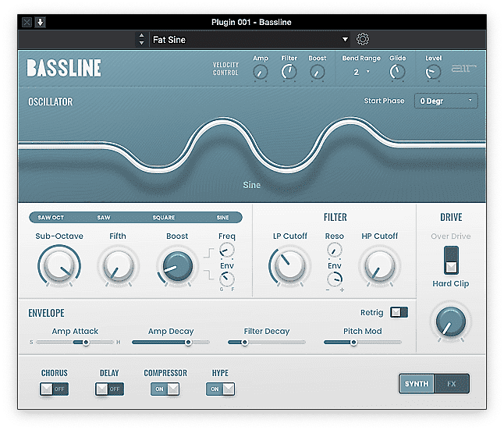Switch to the SYNTH page
This screenshot has height=430, width=504.
(x=417, y=384)
